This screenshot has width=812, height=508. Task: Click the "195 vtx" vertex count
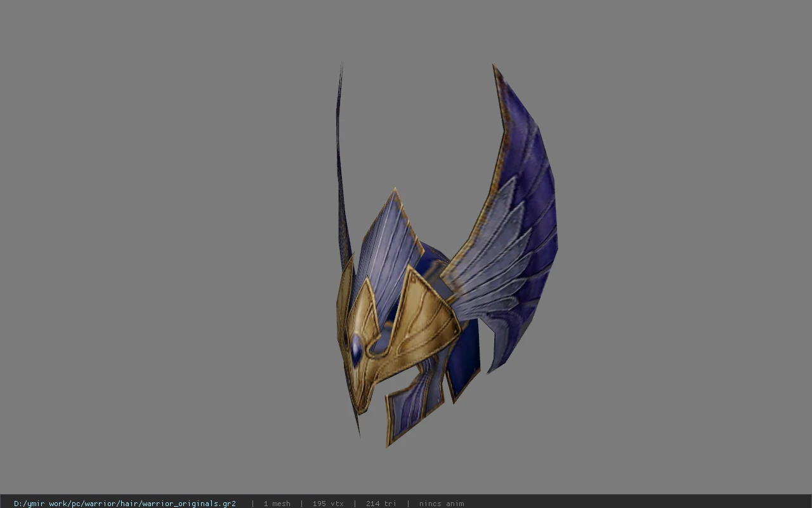[328, 504]
